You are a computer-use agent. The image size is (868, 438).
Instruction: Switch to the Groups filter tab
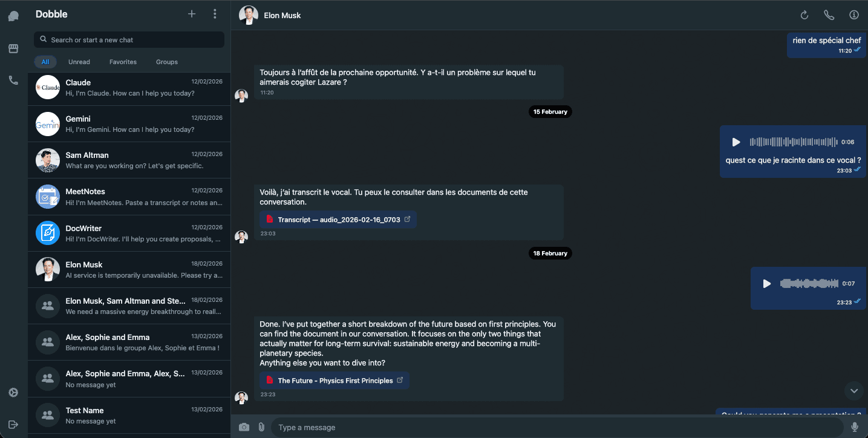click(x=166, y=62)
